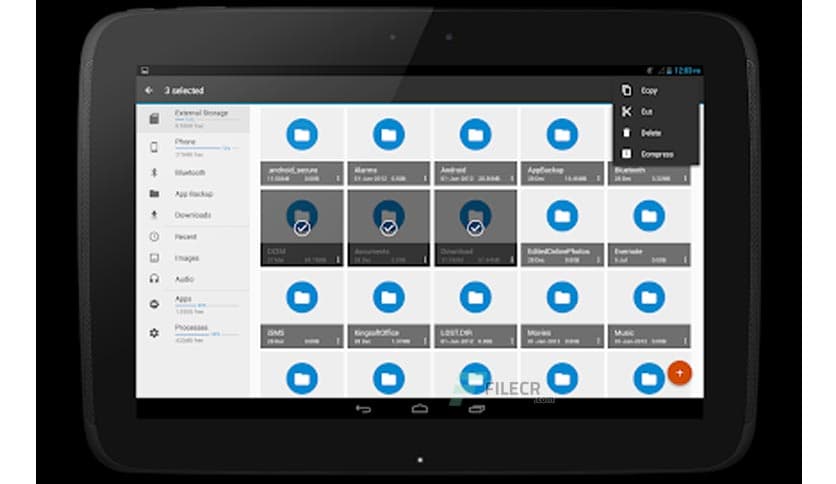The width and height of the screenshot is (836, 484).
Task: Open the EditedOnlinePhotos folder icon
Action: [x=562, y=216]
